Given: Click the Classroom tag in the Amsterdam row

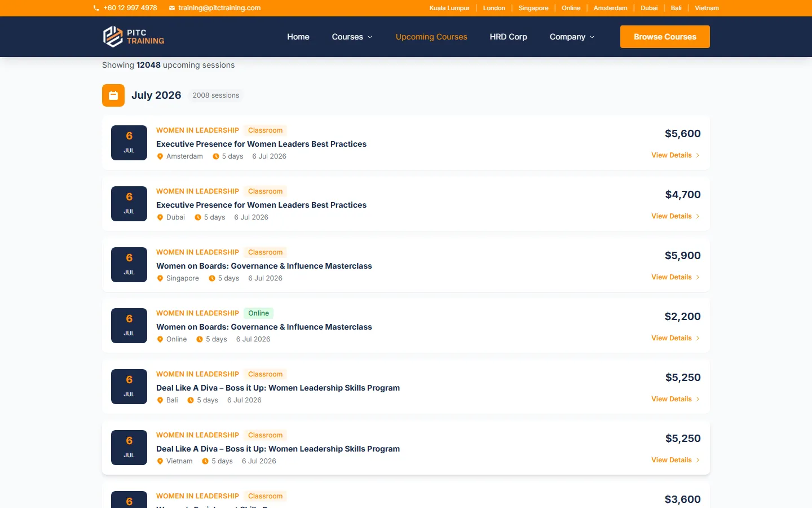Looking at the screenshot, I should coord(266,130).
